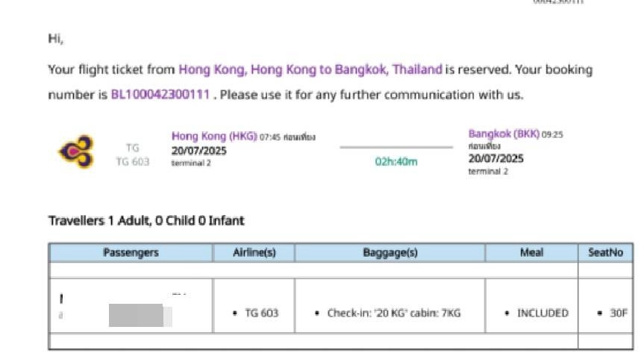Click the TG 603 text beside the airline logo
Screen dimensions: 644x362
click(x=132, y=162)
